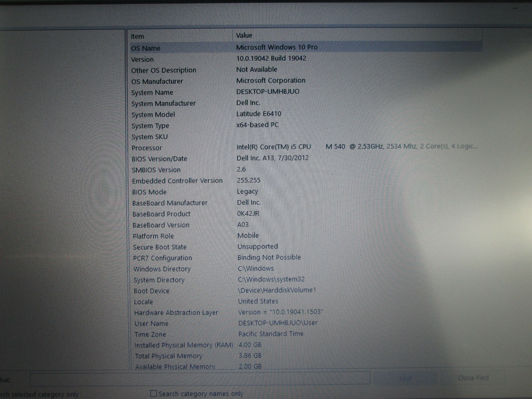Select 'Other OS Description' item
Viewport: 532px width, 399px height.
164,70
